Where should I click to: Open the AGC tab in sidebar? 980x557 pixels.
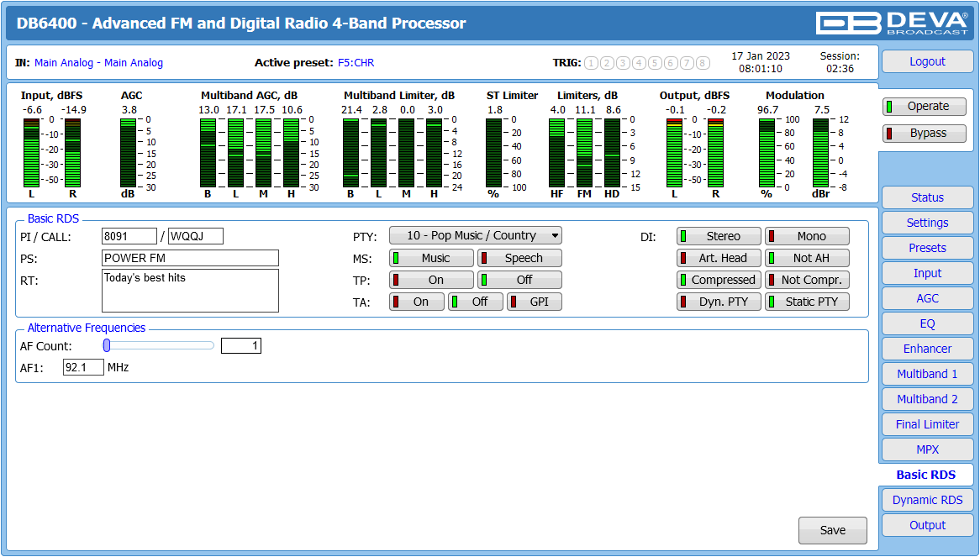[x=928, y=298]
